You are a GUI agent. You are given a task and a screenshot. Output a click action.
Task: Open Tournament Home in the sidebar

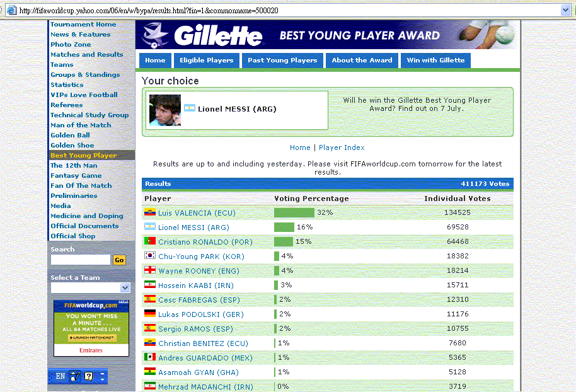pos(83,24)
